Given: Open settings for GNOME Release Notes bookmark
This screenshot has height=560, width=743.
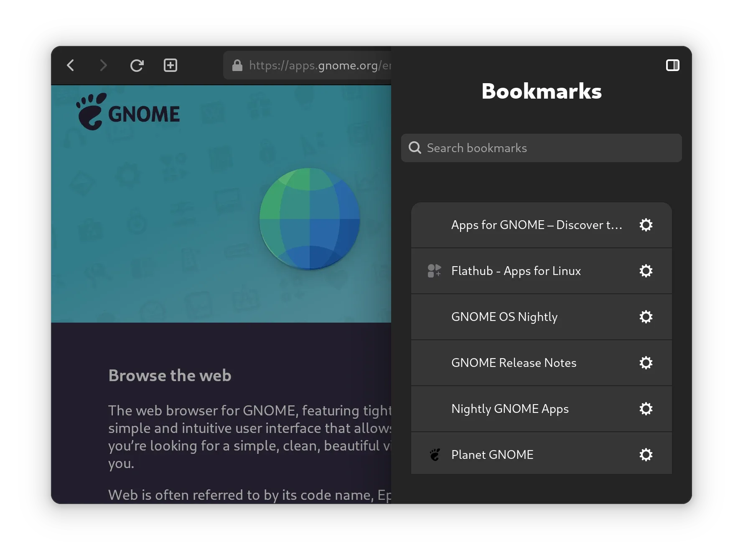Looking at the screenshot, I should point(646,363).
